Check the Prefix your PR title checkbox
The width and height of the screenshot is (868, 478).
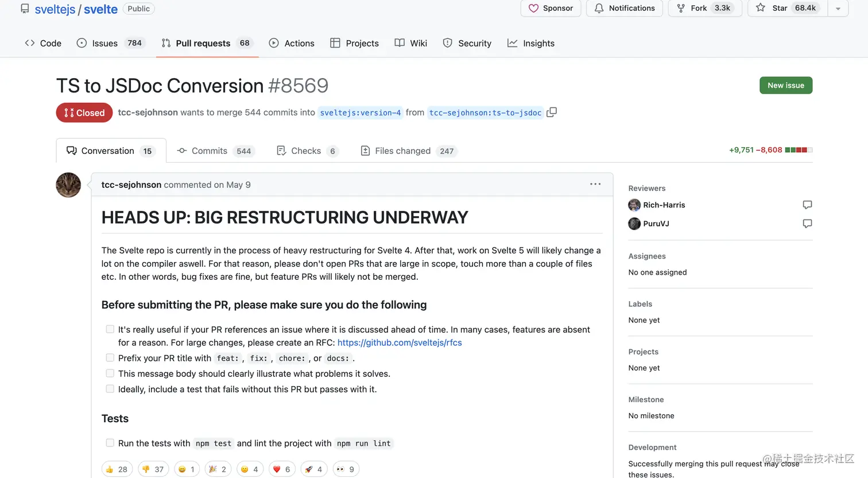click(x=110, y=357)
